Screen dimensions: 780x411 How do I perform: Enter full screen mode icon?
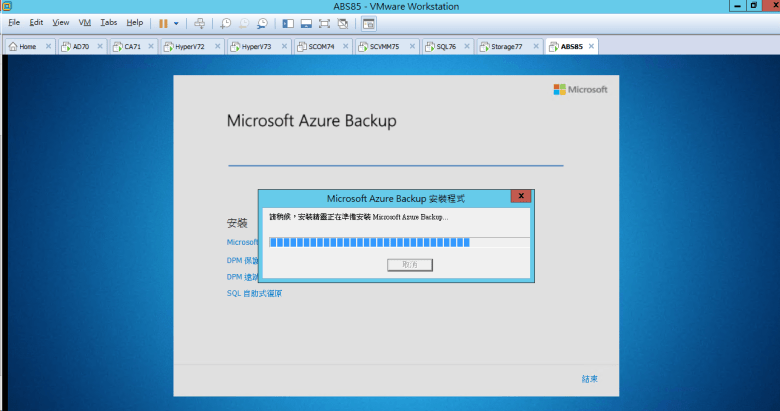click(x=324, y=22)
